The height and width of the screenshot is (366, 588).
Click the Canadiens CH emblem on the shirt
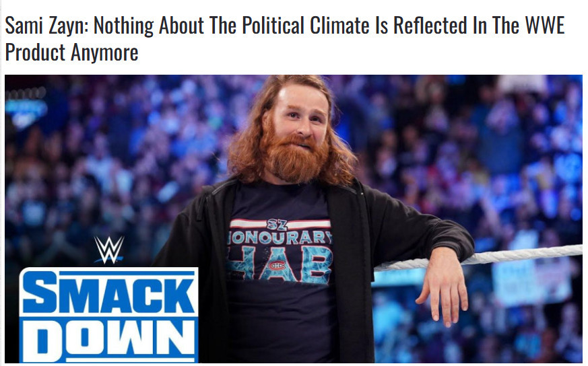[277, 266]
